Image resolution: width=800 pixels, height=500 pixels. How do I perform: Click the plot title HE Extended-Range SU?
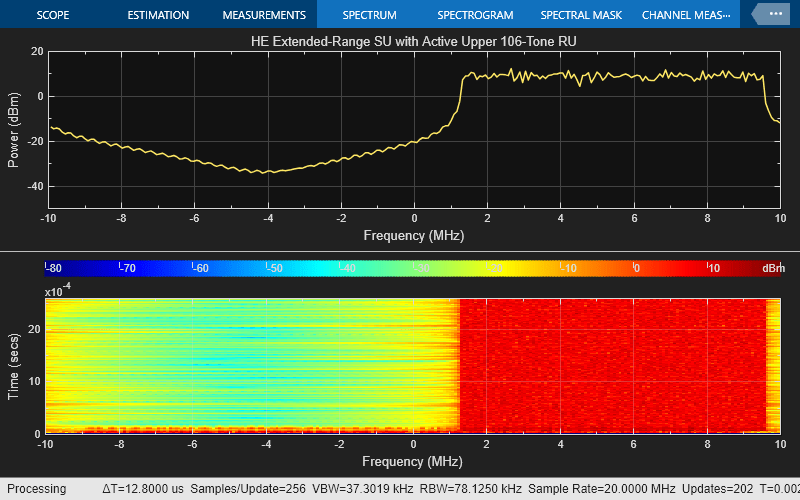[413, 41]
